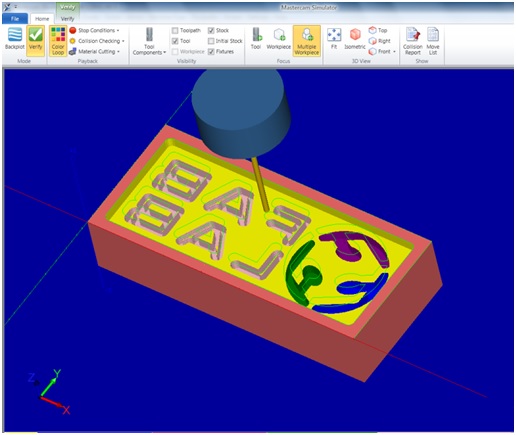This screenshot has width=516, height=435.
Task: Toggle Tool visibility checkbox
Action: (175, 41)
